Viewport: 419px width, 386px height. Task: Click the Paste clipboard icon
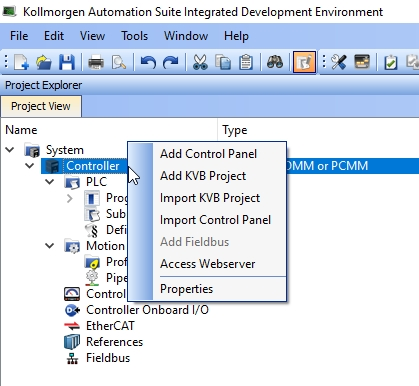[x=246, y=62]
